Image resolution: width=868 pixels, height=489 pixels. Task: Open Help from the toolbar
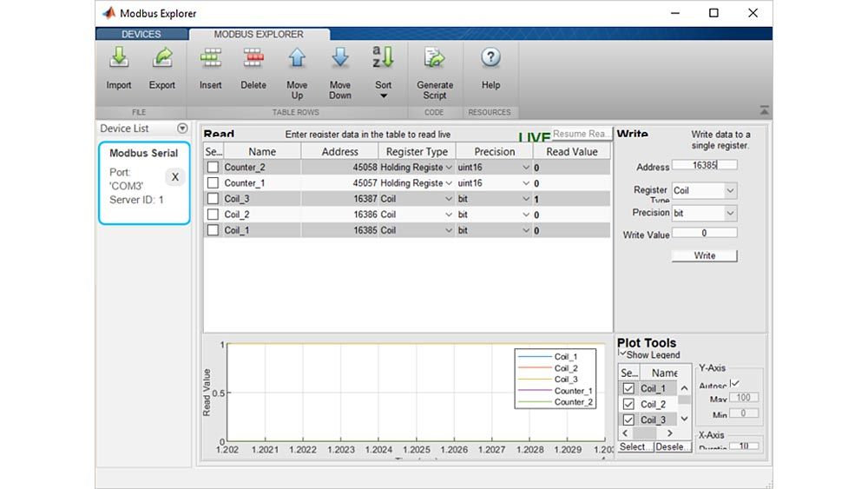coord(490,59)
